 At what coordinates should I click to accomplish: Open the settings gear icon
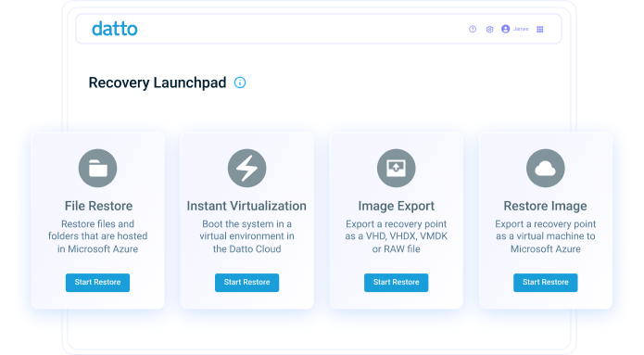tap(489, 29)
